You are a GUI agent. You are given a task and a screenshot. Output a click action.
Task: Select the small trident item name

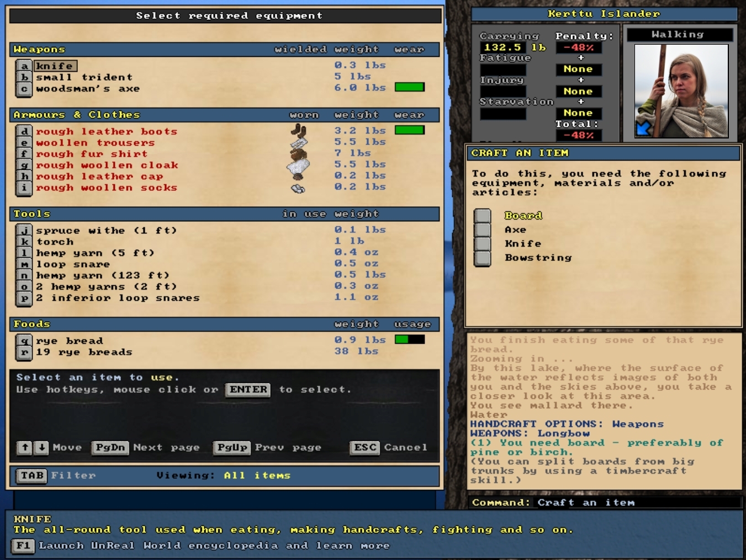tap(84, 77)
